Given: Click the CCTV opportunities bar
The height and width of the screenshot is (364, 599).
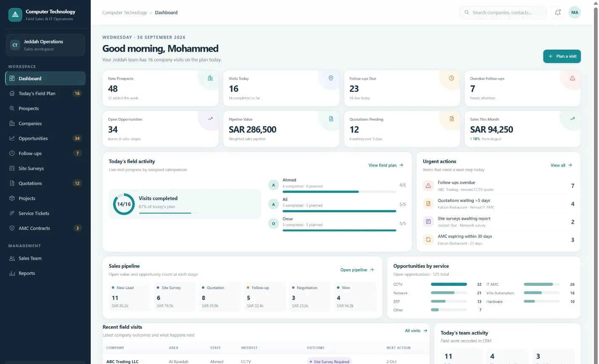Looking at the screenshot, I should click(449, 285).
